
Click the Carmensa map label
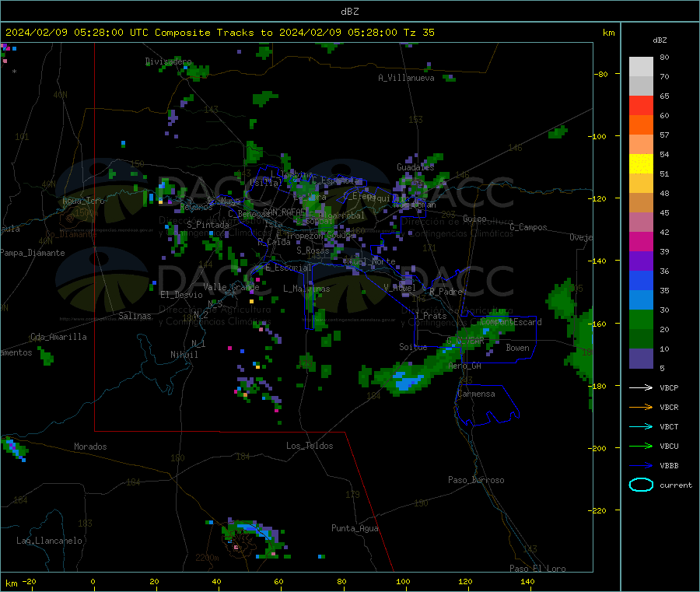(x=476, y=394)
